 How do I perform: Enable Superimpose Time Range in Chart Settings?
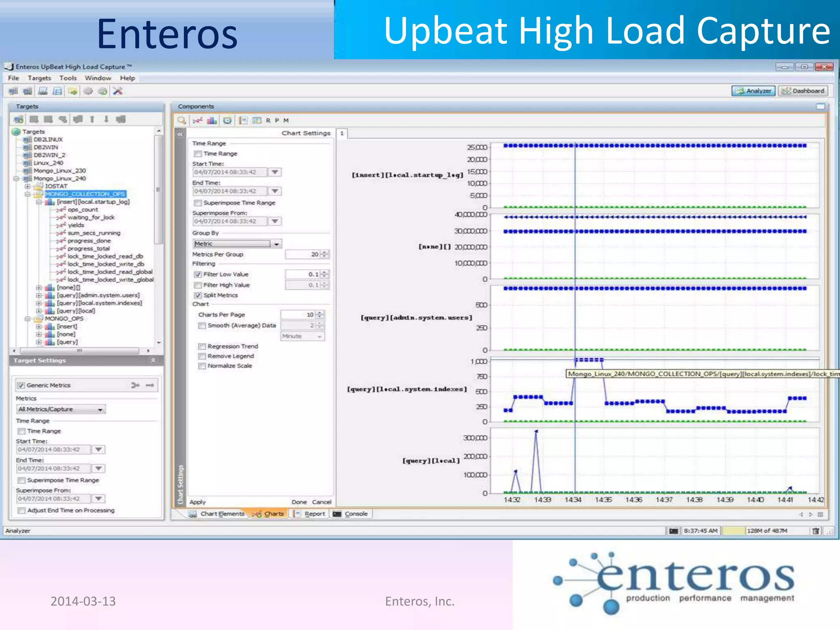[198, 203]
